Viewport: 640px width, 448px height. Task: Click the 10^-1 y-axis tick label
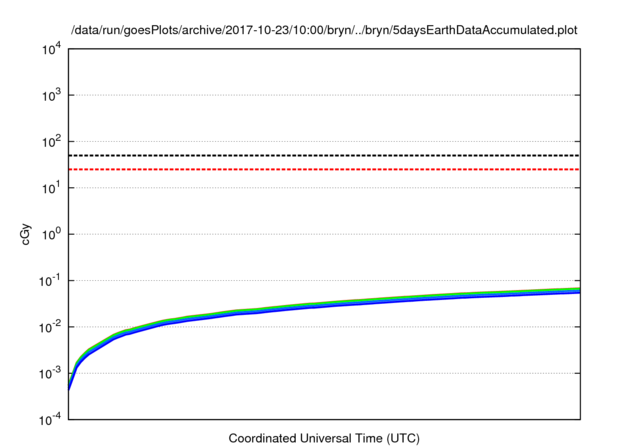[x=50, y=281]
